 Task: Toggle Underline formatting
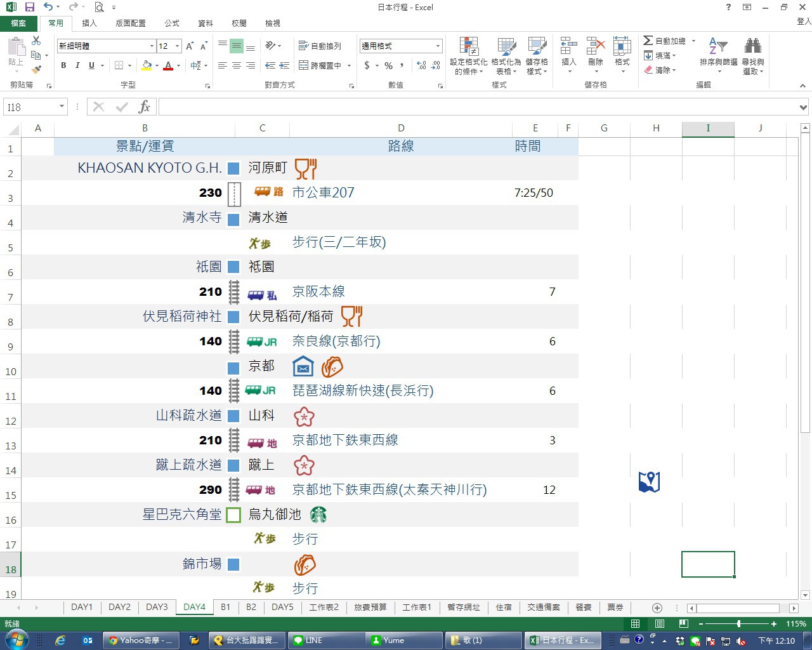[x=91, y=65]
